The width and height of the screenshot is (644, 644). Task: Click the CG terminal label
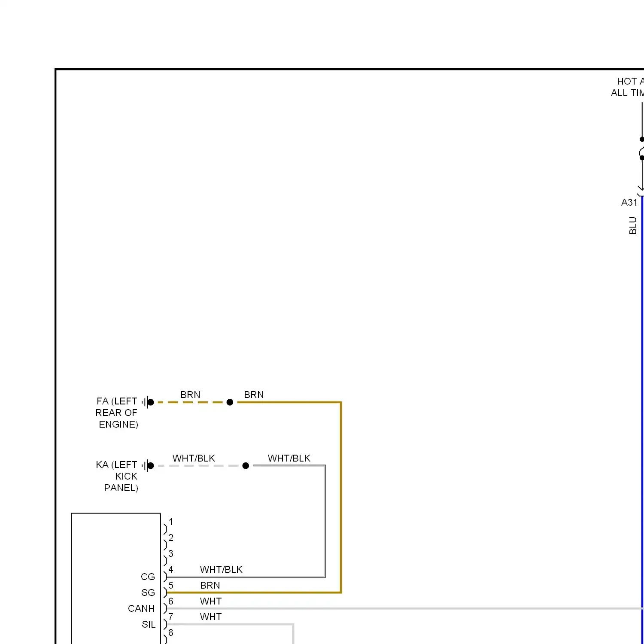(x=148, y=577)
